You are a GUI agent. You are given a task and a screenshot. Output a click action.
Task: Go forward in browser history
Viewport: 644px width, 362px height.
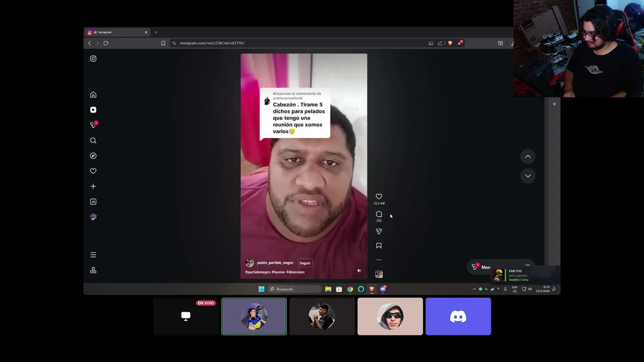(98, 43)
